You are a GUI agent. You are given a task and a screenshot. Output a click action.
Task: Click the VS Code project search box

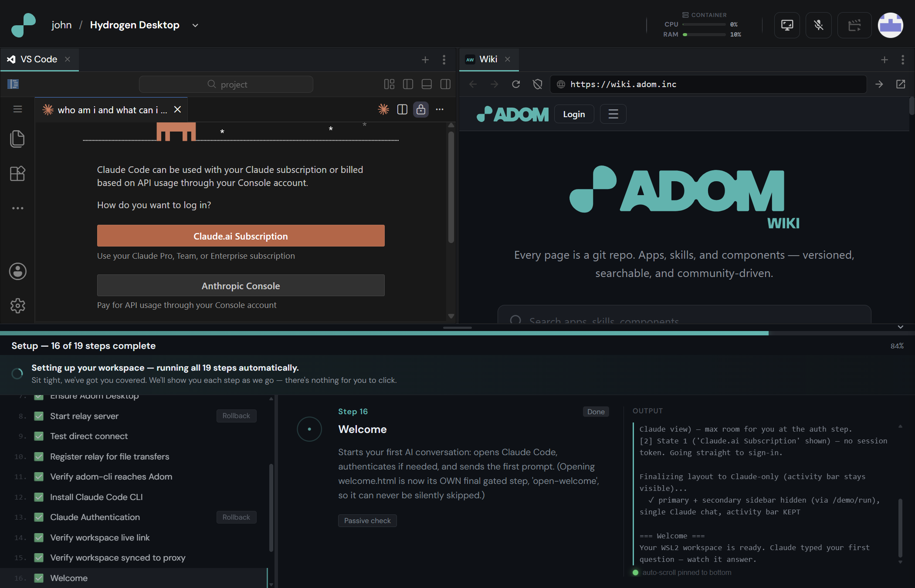(x=226, y=84)
